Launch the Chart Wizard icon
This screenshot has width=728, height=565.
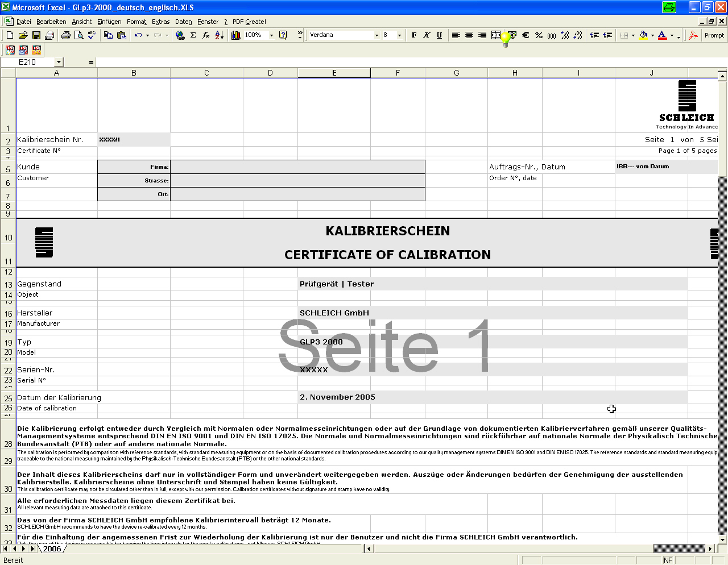(x=236, y=35)
